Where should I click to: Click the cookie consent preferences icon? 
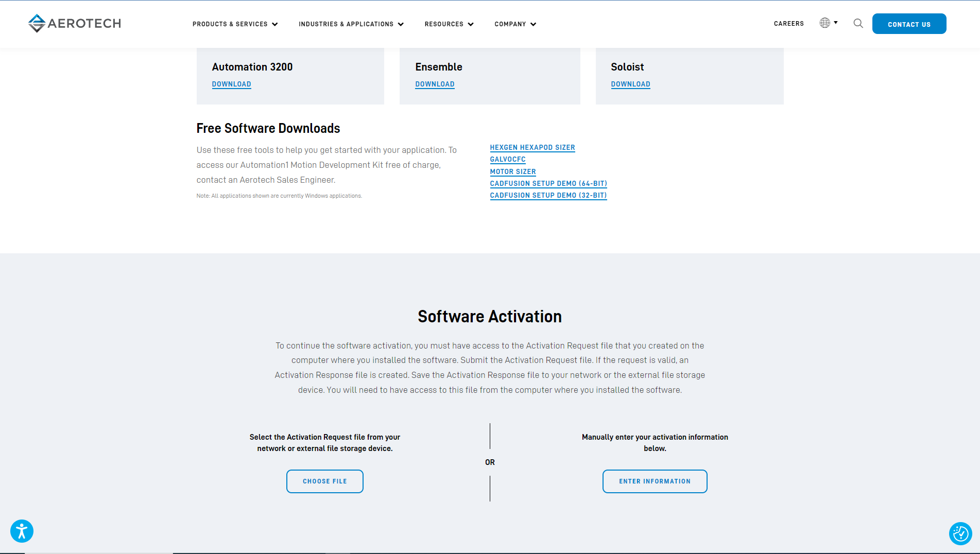tap(960, 533)
